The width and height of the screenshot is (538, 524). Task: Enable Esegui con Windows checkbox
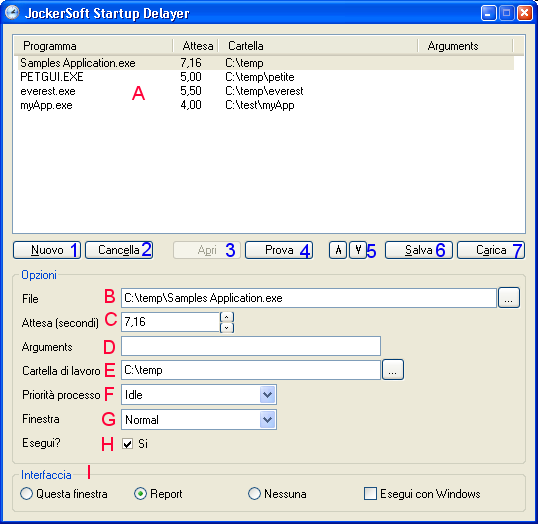coord(370,494)
